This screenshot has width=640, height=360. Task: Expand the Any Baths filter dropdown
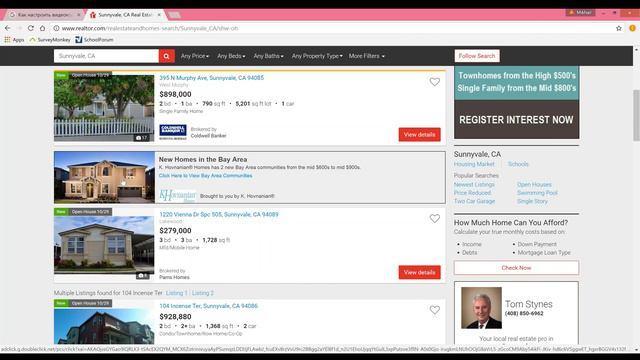(x=268, y=56)
